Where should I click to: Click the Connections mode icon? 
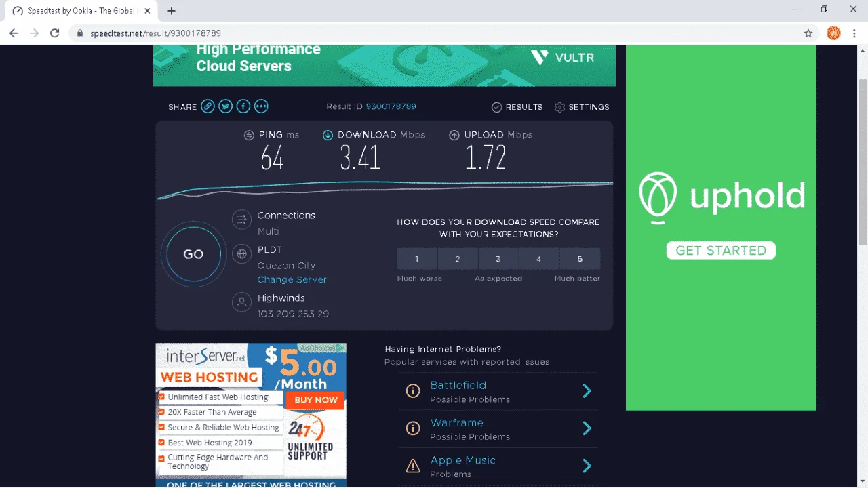(x=241, y=220)
